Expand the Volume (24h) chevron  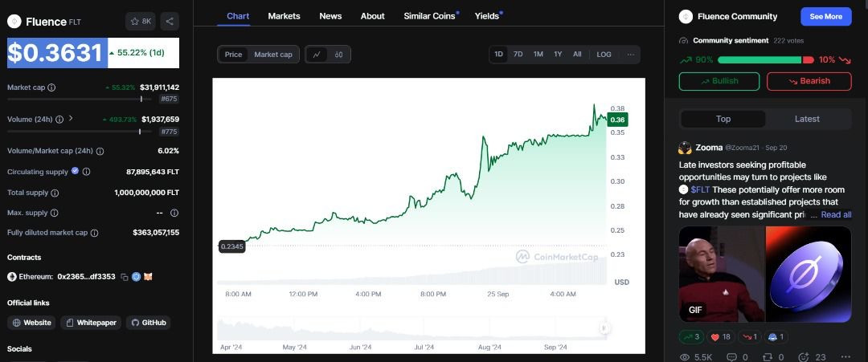point(71,119)
